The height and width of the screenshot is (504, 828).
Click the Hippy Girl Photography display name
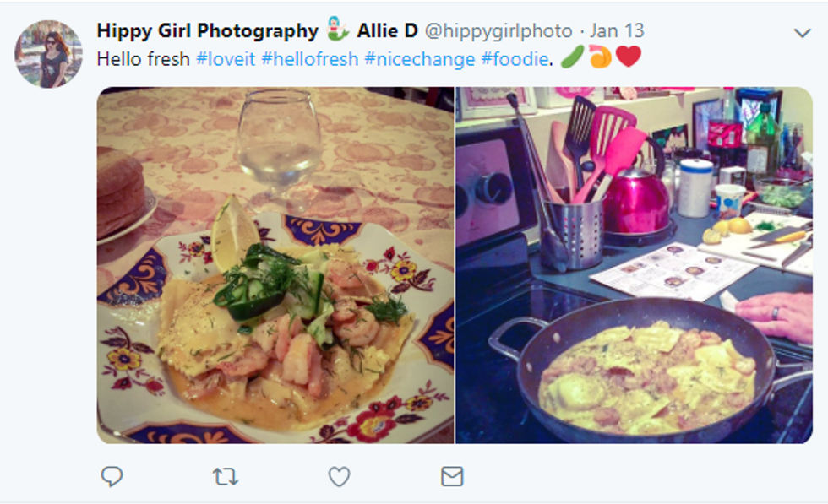[x=208, y=30]
